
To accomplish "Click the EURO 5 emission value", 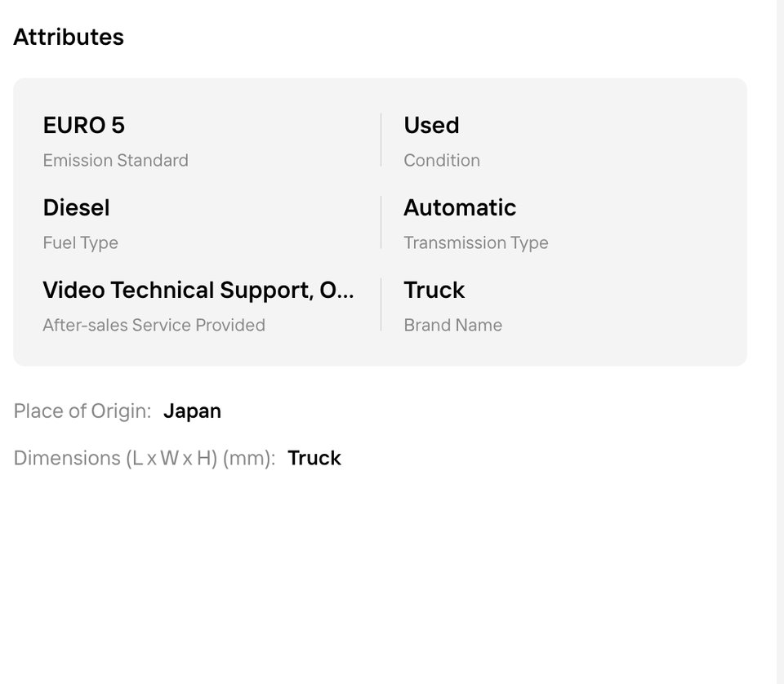I will [x=83, y=125].
